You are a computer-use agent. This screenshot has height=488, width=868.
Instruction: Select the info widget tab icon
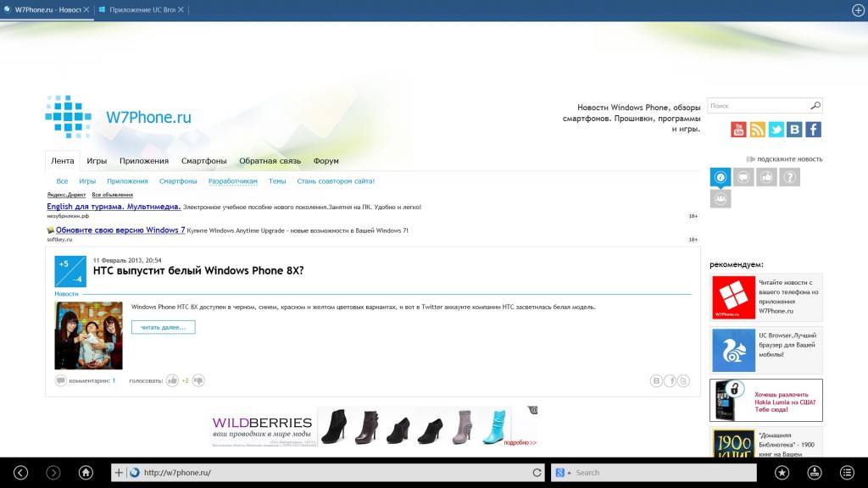coord(721,177)
